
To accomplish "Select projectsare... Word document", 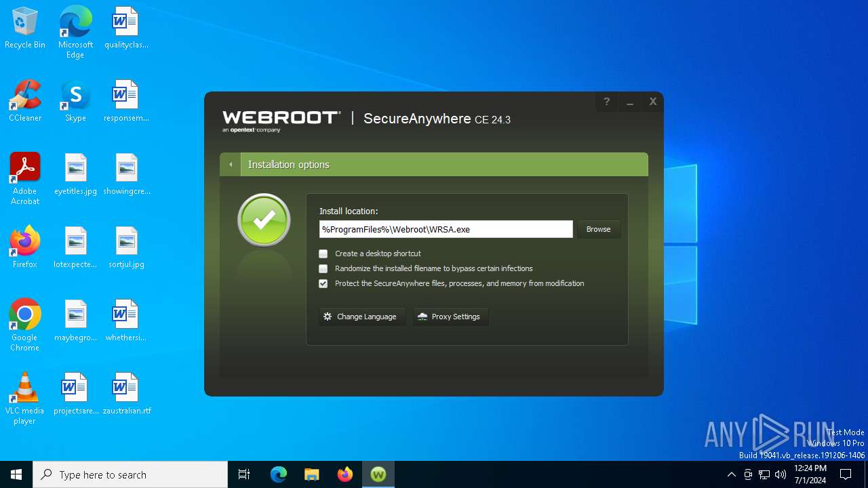I will 75,394.
